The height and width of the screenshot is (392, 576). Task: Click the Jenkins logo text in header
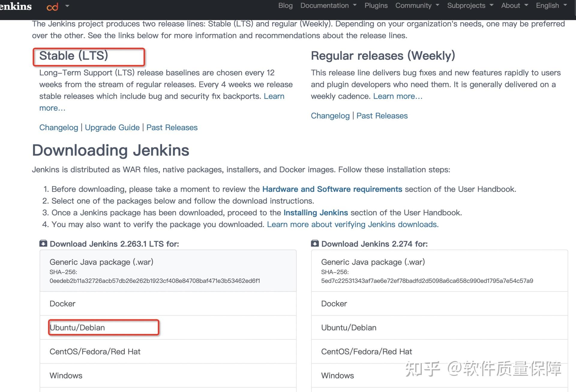16,6
